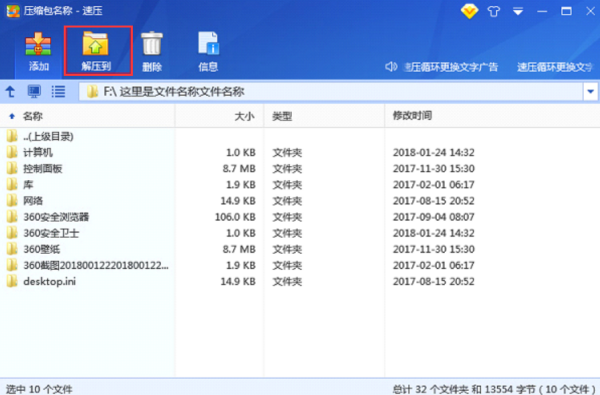Open the title bar menu dropdown triangle
600x395 pixels.
coord(518,11)
